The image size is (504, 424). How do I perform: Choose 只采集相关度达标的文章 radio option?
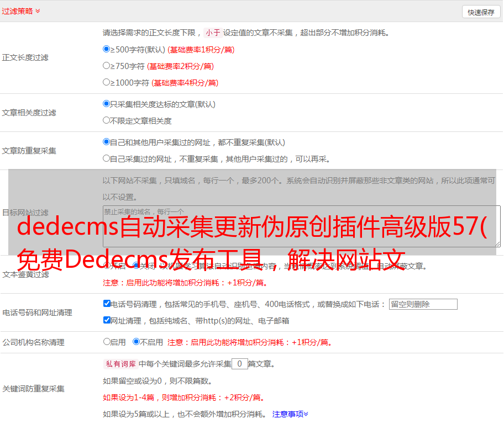107,104
